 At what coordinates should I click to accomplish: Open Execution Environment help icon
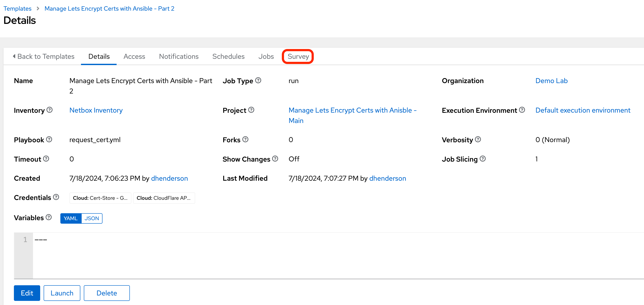coord(522,110)
